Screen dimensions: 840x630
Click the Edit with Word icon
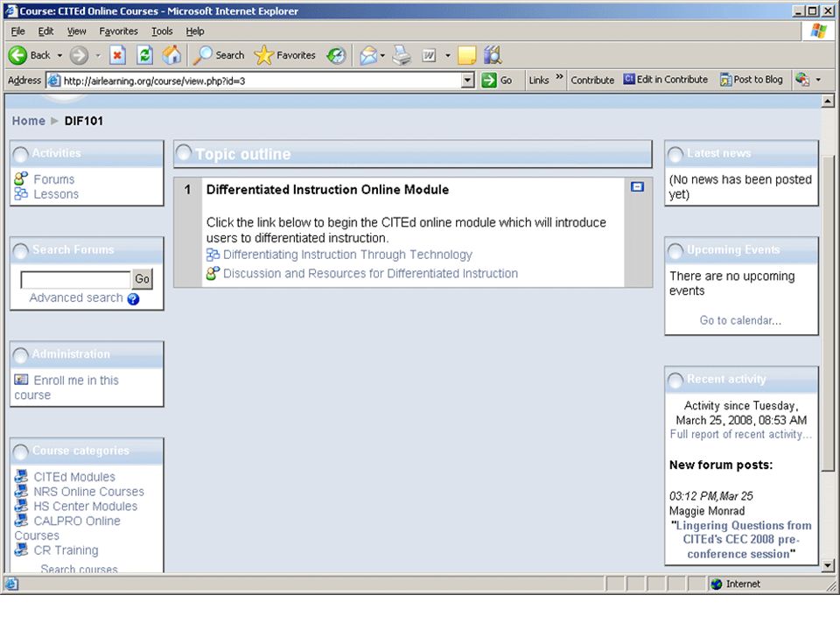429,55
